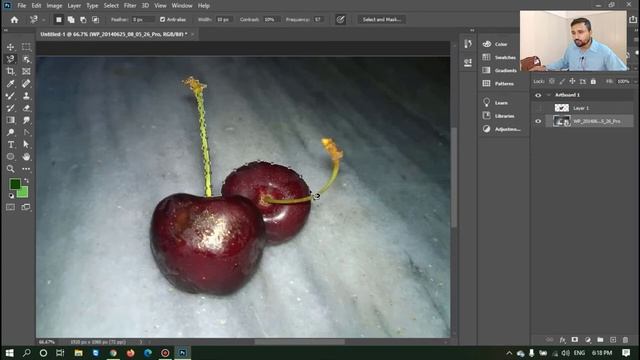Select the Pen tool

coord(26,132)
